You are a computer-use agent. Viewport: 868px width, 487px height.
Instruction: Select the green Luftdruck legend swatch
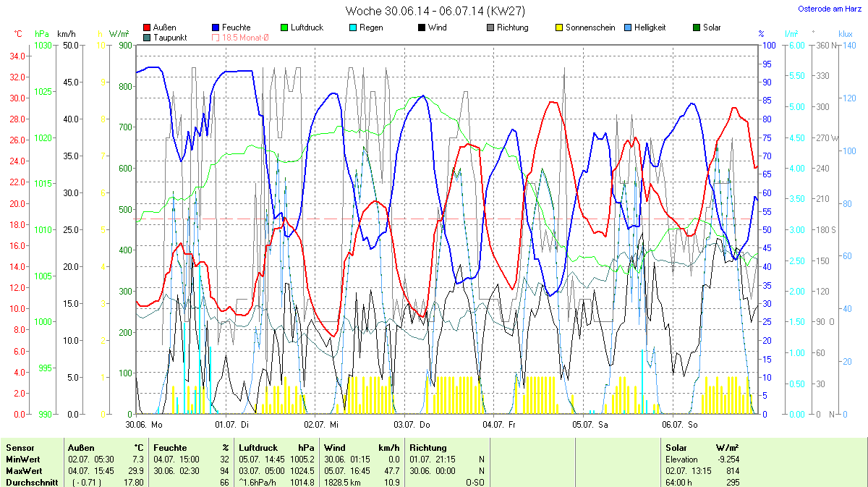pos(284,28)
